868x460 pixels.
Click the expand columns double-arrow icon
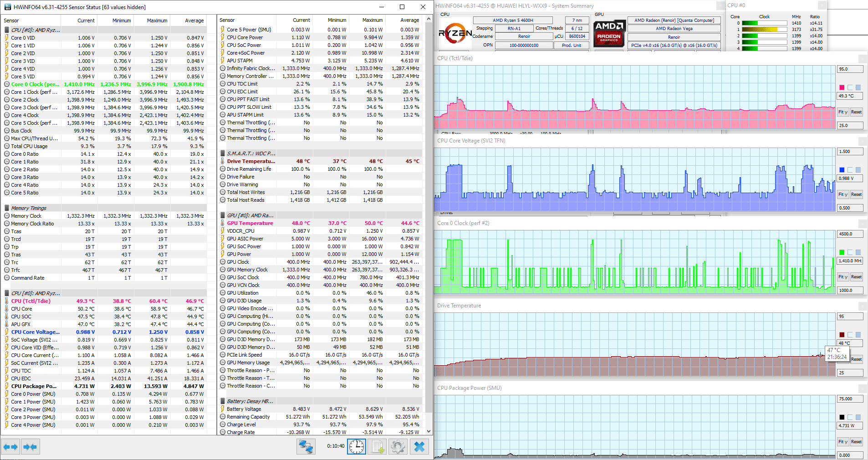point(10,447)
